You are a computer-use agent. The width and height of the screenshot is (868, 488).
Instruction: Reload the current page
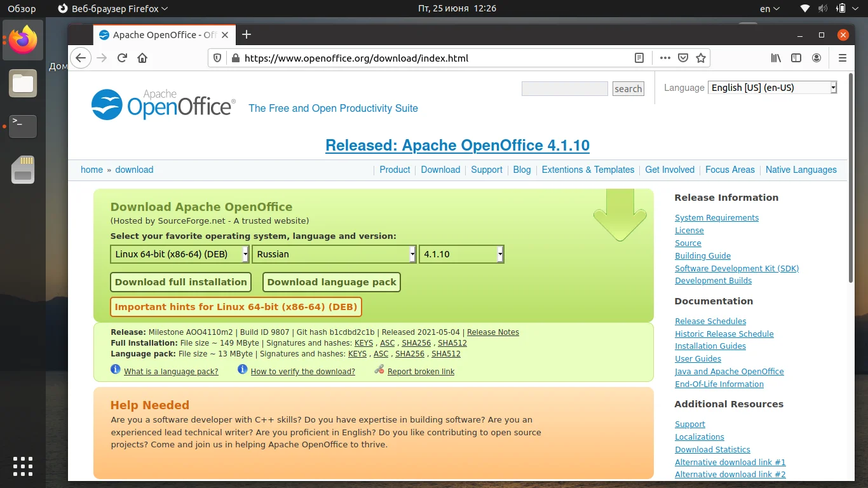[x=123, y=58]
